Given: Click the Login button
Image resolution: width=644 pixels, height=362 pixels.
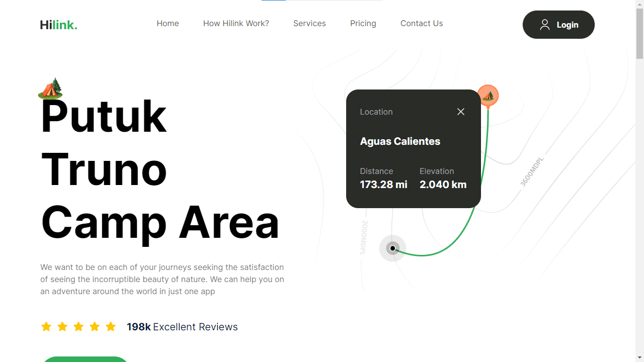Looking at the screenshot, I should click(558, 24).
